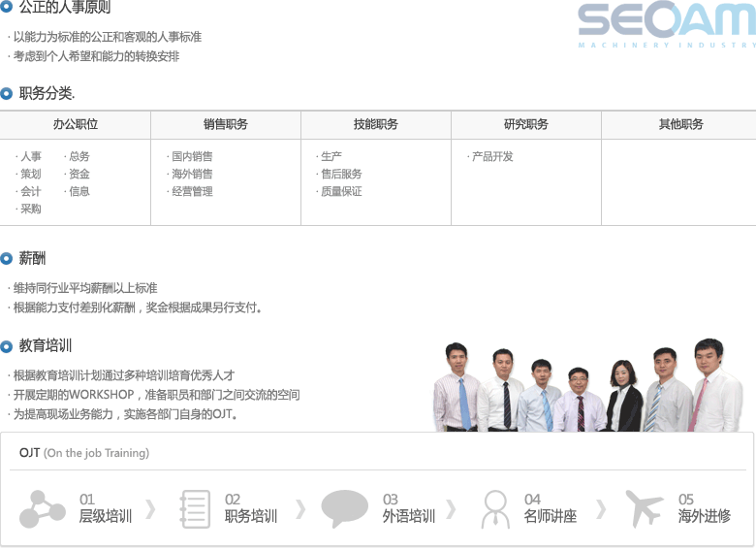Click the 人事 entry under 办公职位

coord(29,156)
